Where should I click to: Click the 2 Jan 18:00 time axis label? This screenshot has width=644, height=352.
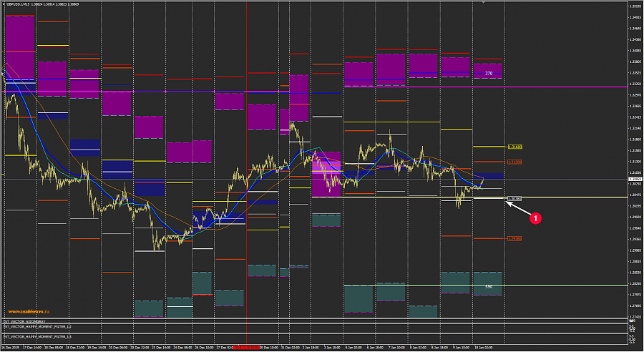(312, 348)
